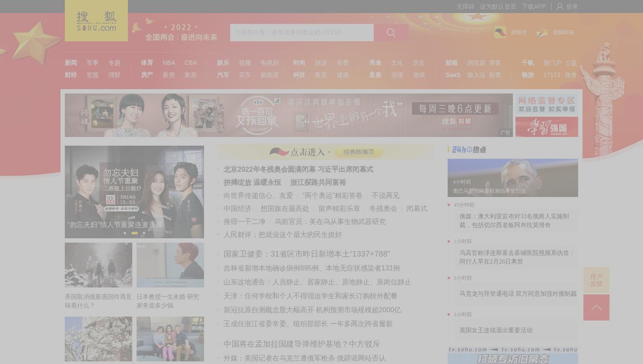Image resolution: width=643 pixels, height=364 pixels.
Task: Open the 星座 navigation item
Action: 375,75
